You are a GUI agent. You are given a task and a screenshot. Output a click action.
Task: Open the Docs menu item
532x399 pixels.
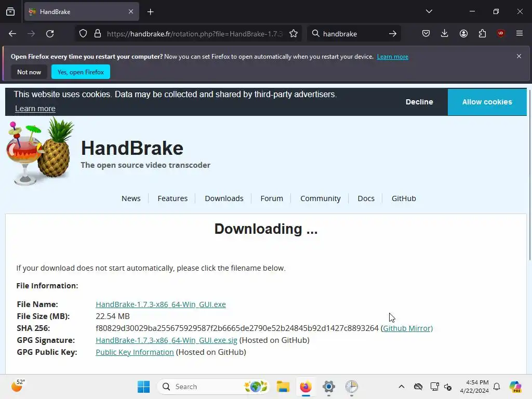[366, 198]
